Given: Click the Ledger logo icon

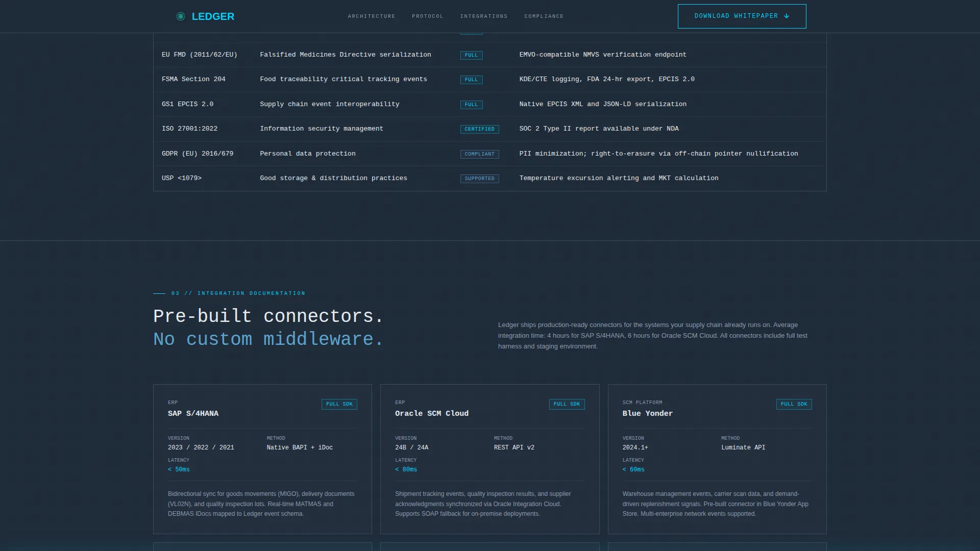Looking at the screenshot, I should click(x=181, y=16).
